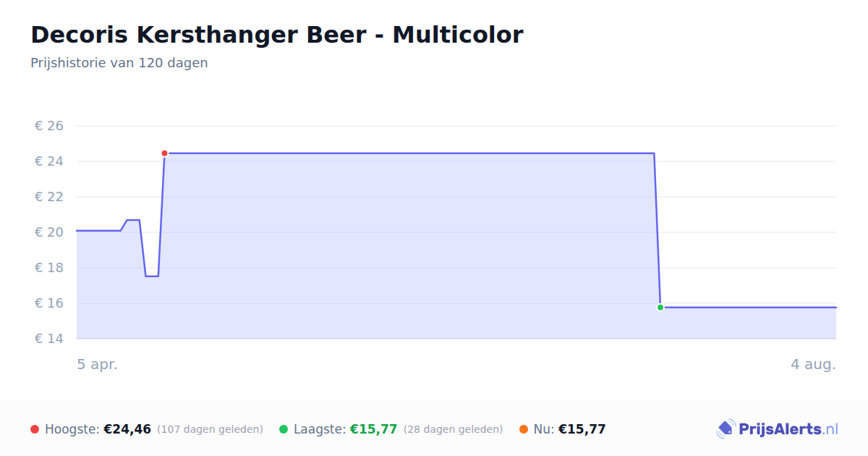Open the PrijsAlerts.nl link
The image size is (868, 456).
(778, 429)
